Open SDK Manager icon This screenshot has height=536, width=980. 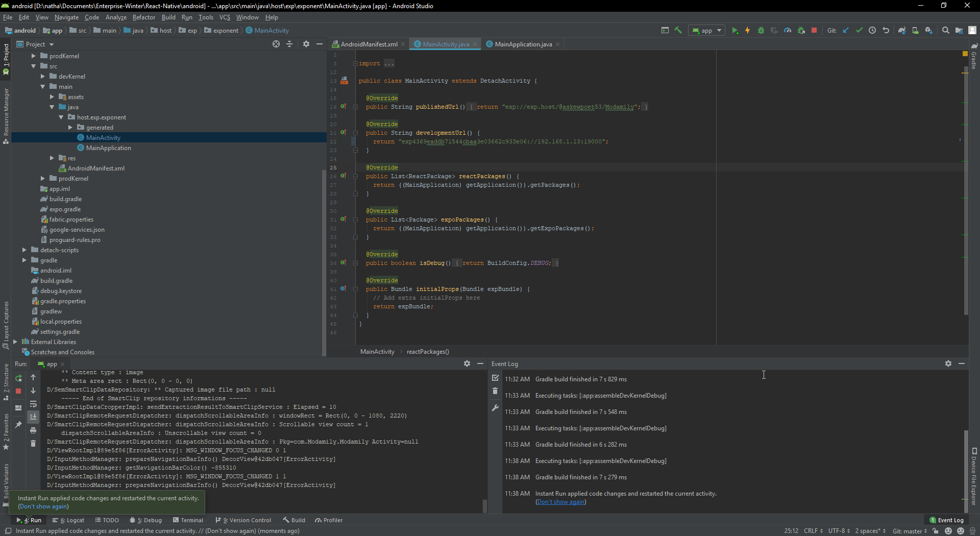928,31
